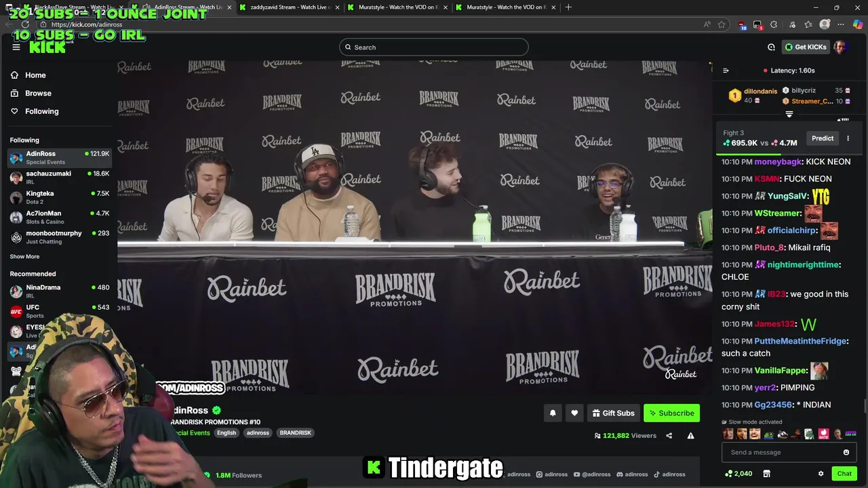
Task: Click the share stream icon
Action: (x=669, y=436)
